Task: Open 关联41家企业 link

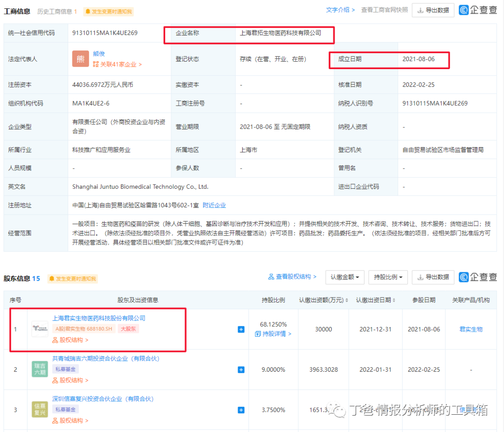Action: coord(117,64)
